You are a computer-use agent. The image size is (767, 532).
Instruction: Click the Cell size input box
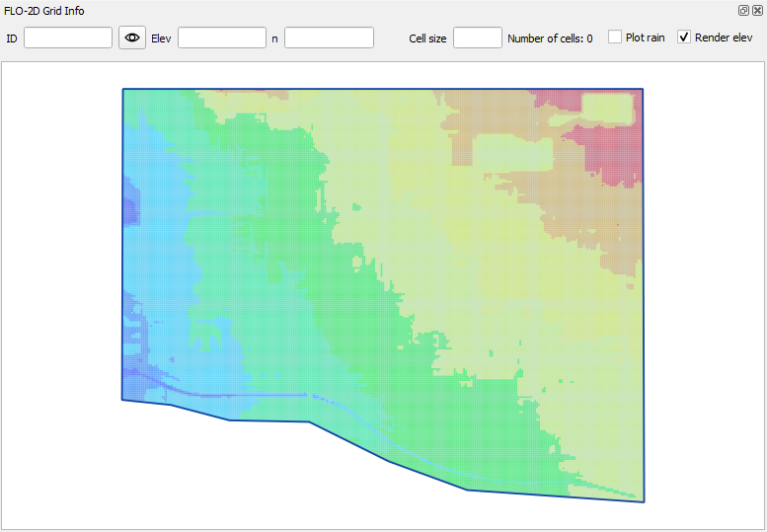point(478,38)
